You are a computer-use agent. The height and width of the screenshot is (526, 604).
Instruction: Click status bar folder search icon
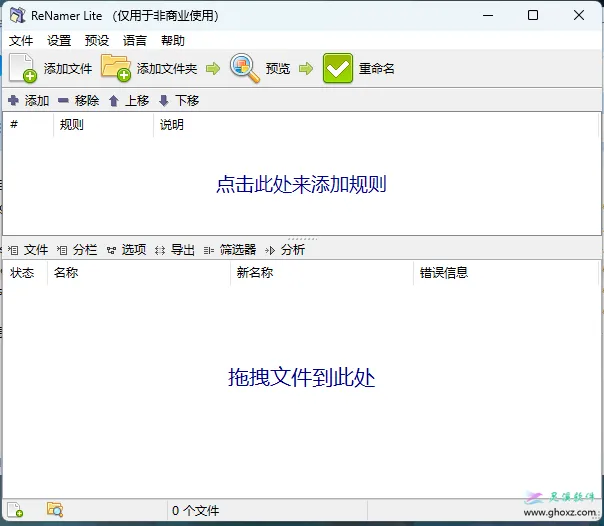55,509
